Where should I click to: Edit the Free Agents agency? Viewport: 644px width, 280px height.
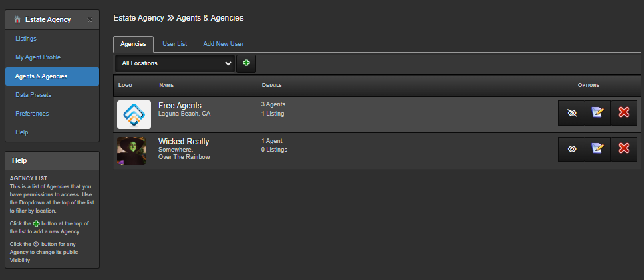(598, 113)
